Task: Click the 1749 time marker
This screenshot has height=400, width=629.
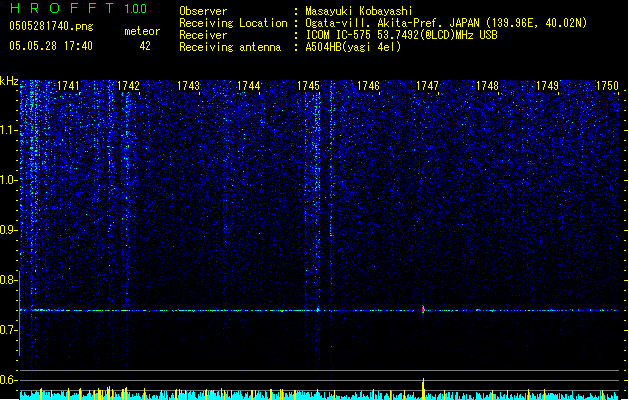Action: pyautogui.click(x=547, y=86)
